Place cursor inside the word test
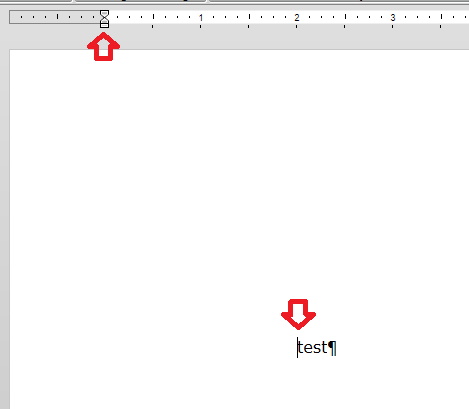The width and height of the screenshot is (469, 409). coord(312,348)
